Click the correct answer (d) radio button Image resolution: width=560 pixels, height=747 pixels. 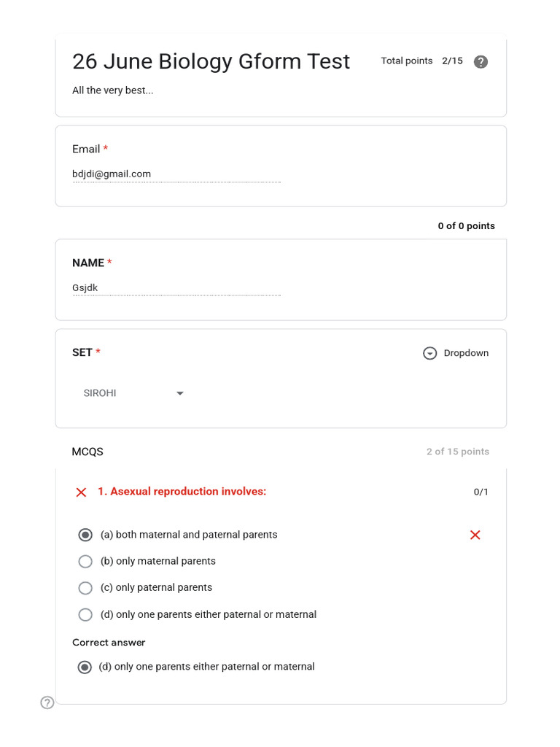point(85,667)
